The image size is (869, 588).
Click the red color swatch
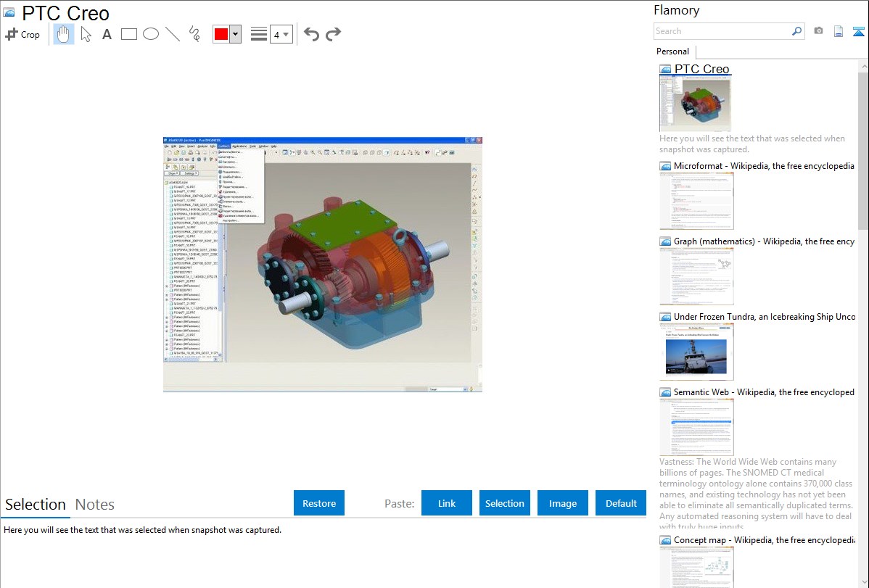221,34
